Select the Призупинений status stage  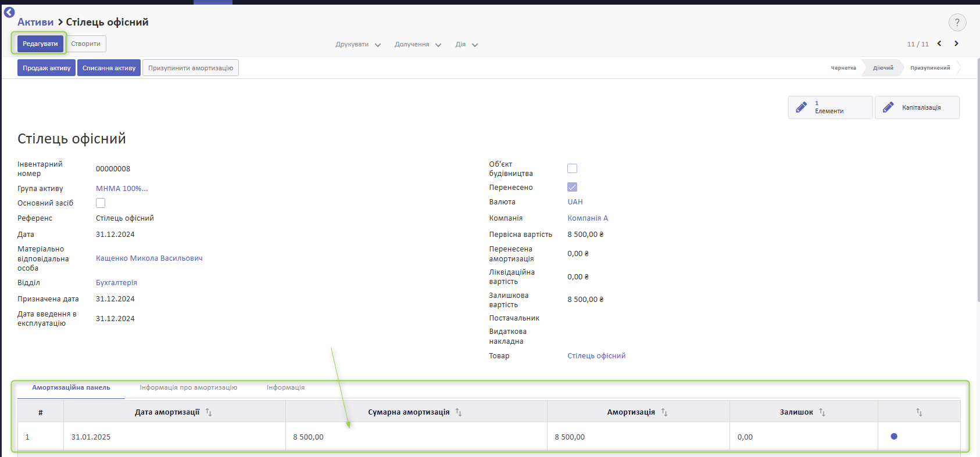coord(930,68)
